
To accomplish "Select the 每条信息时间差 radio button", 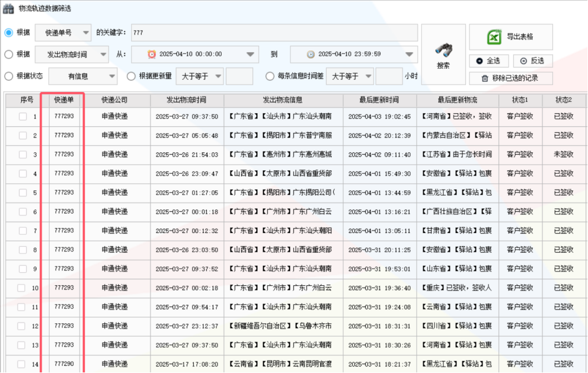I will click(x=270, y=76).
